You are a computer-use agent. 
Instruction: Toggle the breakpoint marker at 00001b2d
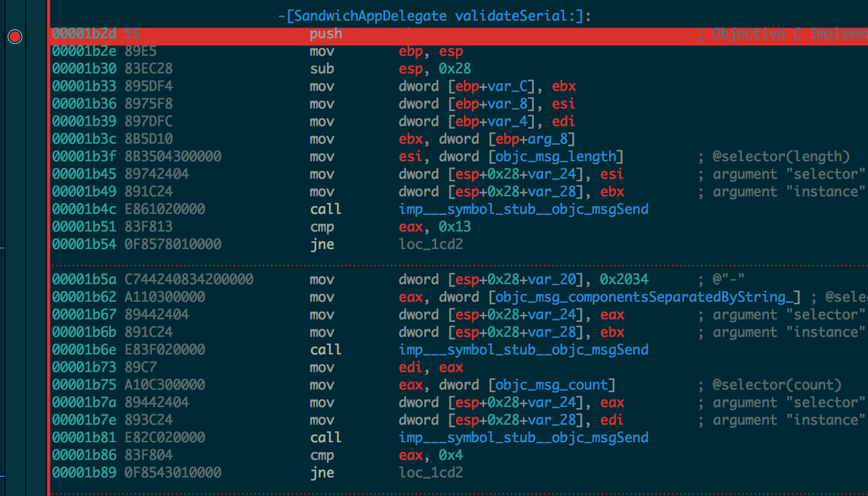pyautogui.click(x=15, y=36)
